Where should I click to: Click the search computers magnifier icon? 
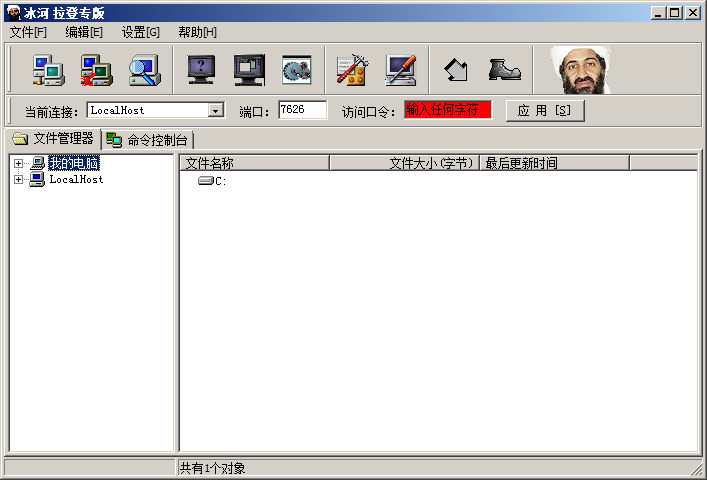point(145,70)
